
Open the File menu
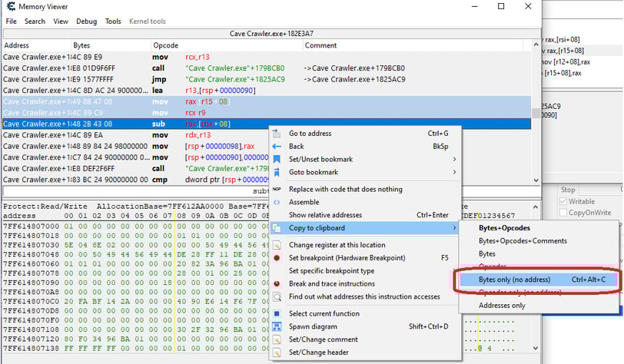[11, 21]
